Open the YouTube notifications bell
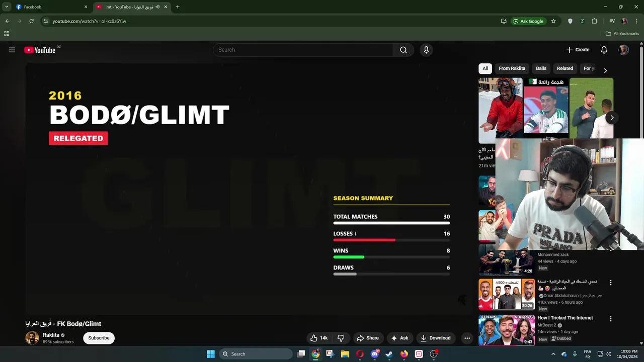 tap(604, 50)
